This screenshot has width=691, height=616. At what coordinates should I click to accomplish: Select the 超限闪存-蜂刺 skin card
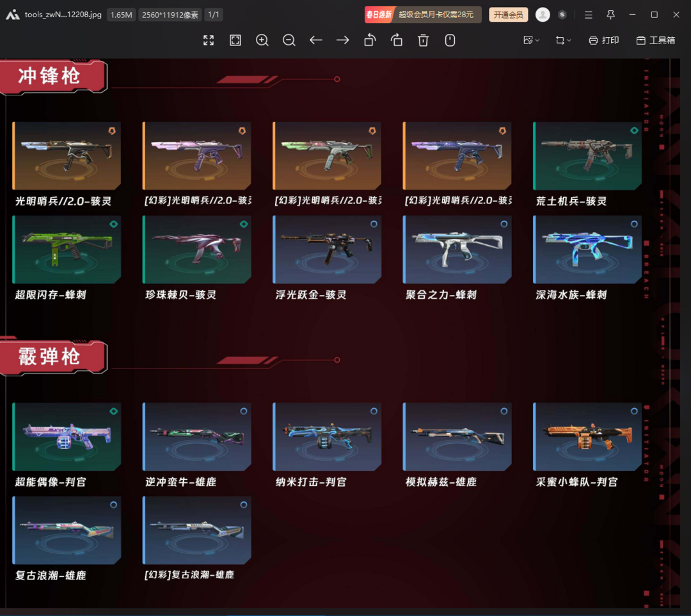click(x=67, y=249)
